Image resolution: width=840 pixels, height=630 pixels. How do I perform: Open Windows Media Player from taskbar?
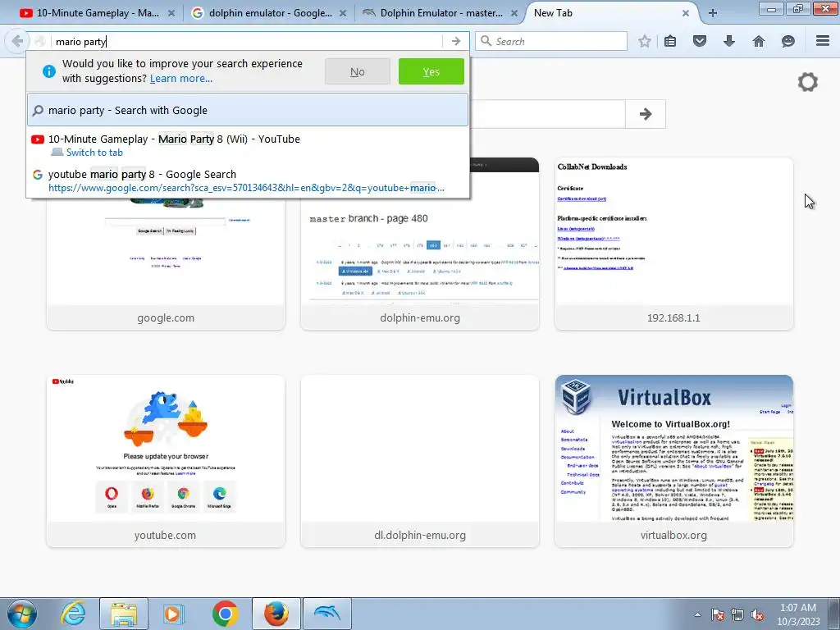(174, 614)
